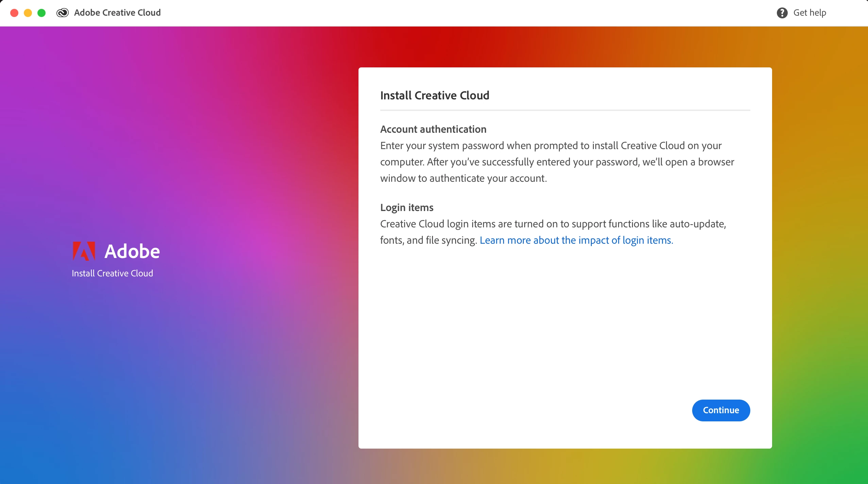Click the question mark help icon
Viewport: 868px width, 484px height.
coord(782,13)
